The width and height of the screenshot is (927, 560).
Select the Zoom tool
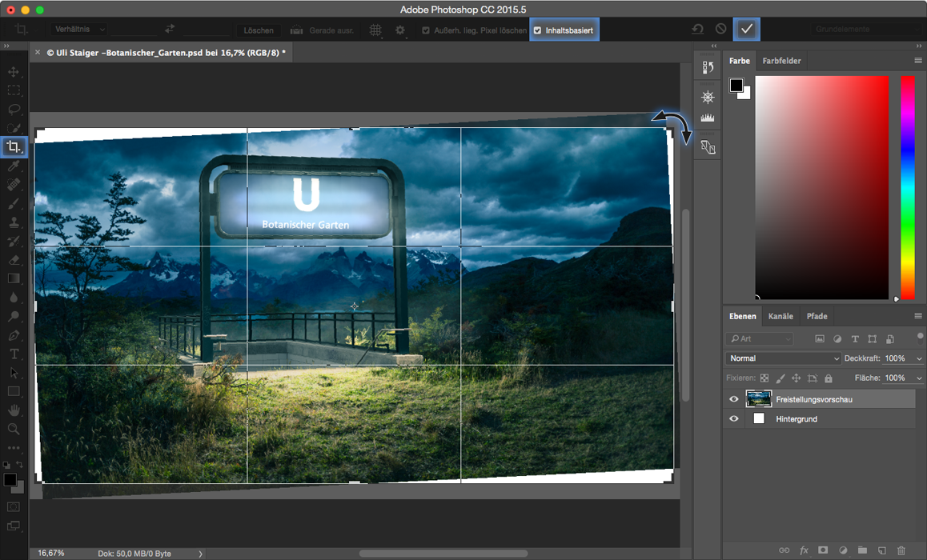pos(13,429)
